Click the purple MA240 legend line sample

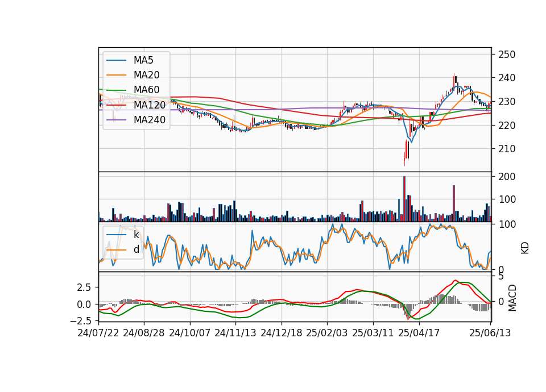116,120
